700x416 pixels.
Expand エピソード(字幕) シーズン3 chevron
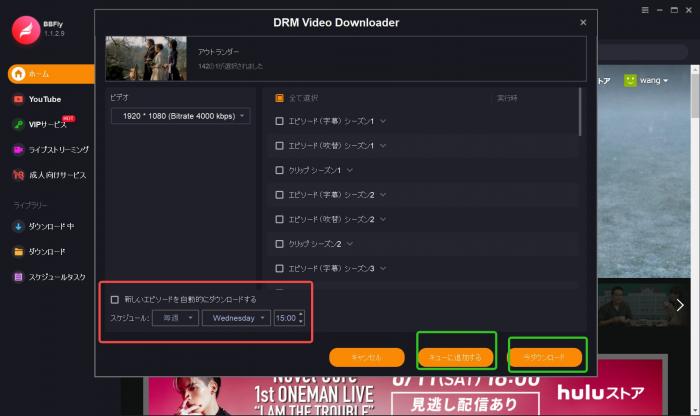[x=383, y=268]
